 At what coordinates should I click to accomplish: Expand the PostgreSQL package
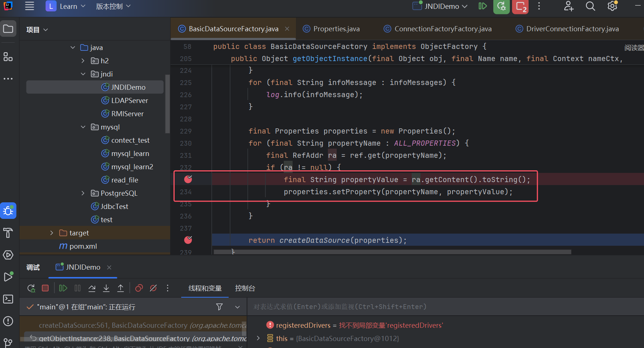(83, 193)
